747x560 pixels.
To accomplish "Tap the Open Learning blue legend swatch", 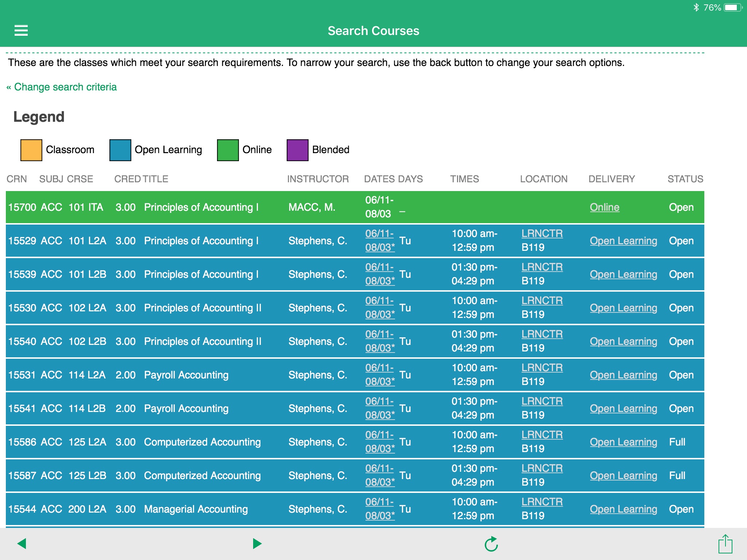I will click(120, 150).
